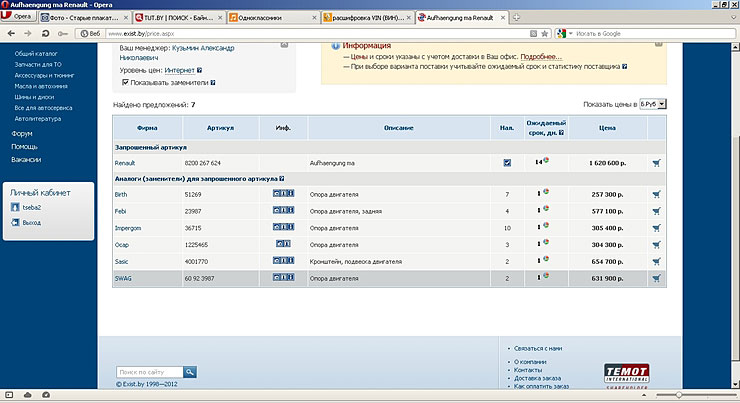The width and height of the screenshot is (740, 403).
Task: Open Доставка заказа footer link
Action: coord(538,378)
